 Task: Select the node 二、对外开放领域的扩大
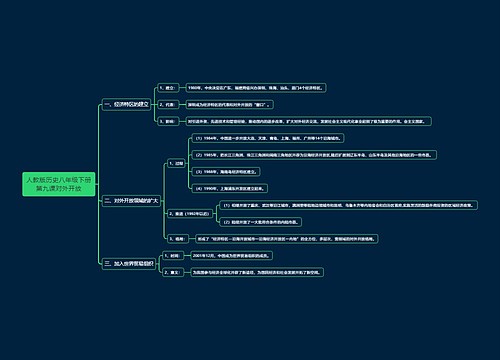131,201
